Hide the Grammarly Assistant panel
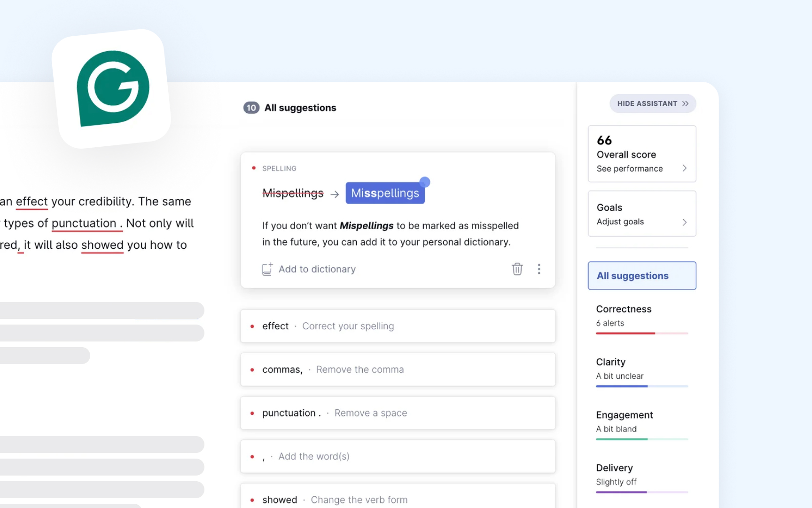 pyautogui.click(x=653, y=103)
